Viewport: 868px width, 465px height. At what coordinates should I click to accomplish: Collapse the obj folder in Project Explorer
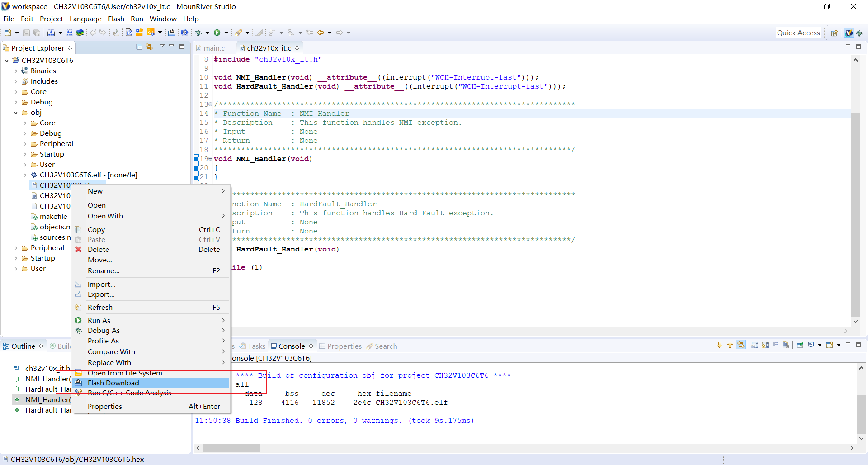pos(15,113)
